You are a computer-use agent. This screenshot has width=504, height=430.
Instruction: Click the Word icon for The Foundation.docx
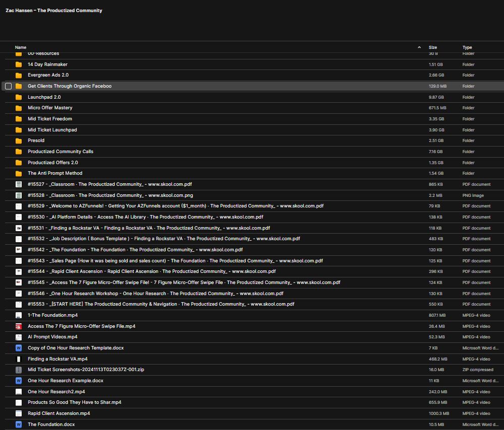[x=18, y=424]
